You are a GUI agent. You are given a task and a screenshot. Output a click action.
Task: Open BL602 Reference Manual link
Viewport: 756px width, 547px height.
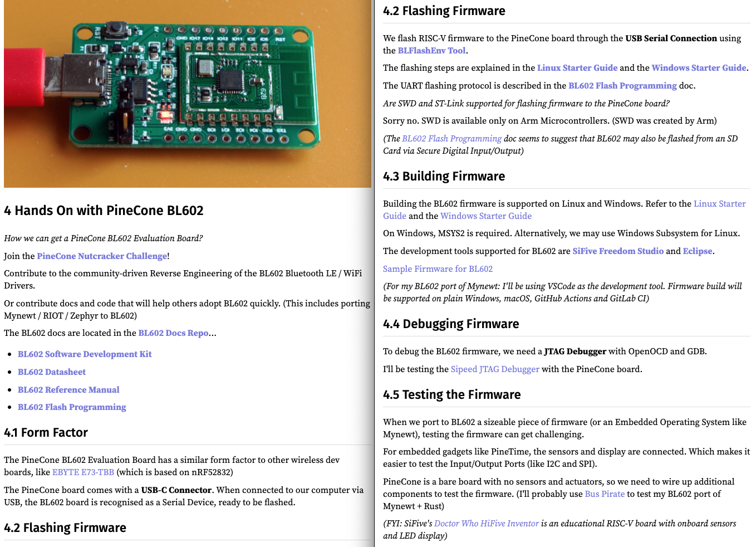(68, 390)
